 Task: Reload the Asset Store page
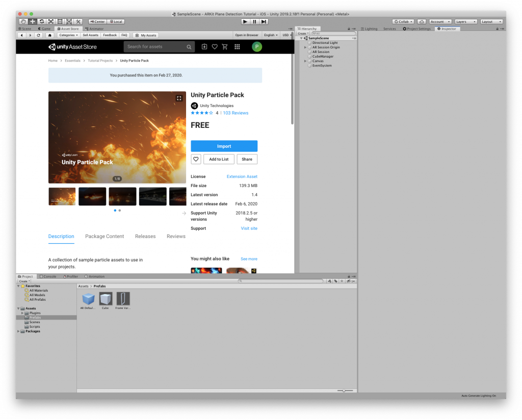(39, 35)
